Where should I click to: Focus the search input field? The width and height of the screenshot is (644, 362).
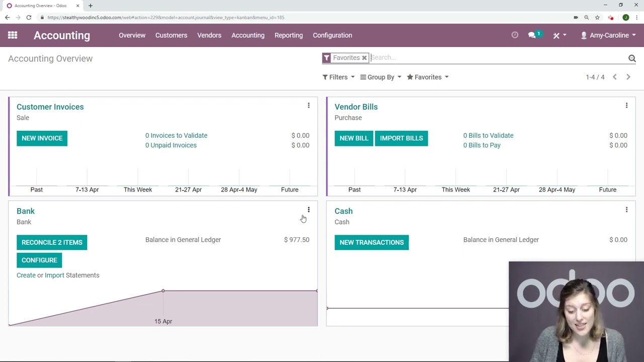(x=498, y=58)
